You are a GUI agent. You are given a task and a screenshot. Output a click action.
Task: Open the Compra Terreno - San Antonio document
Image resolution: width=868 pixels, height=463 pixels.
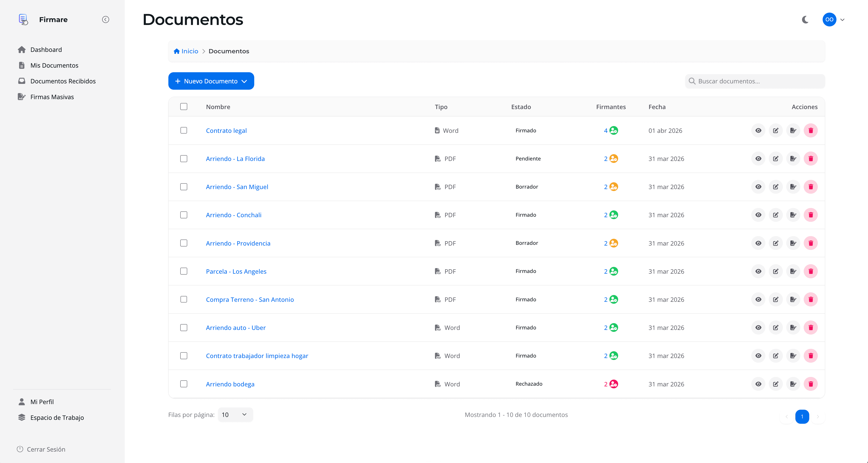point(250,299)
